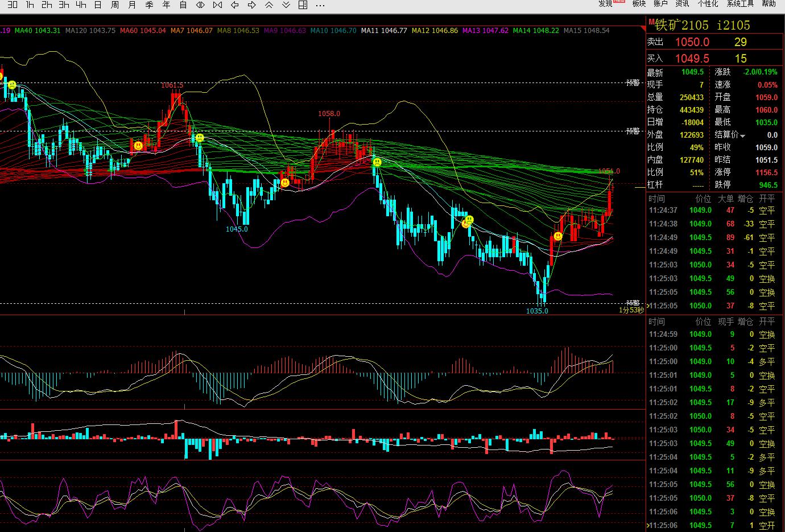This screenshot has width=785, height=532.
Task: Click the red M badge beside 铁矿2105
Action: coord(651,22)
